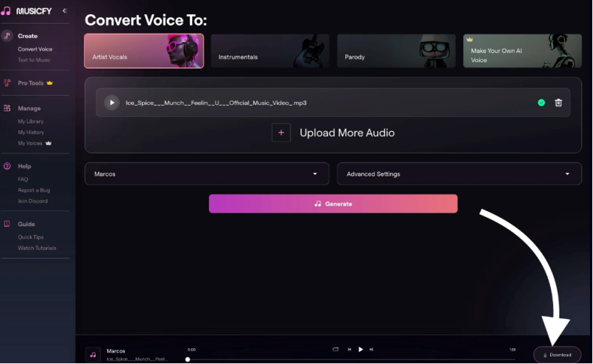
Task: Select the Parody card
Action: [x=396, y=51]
